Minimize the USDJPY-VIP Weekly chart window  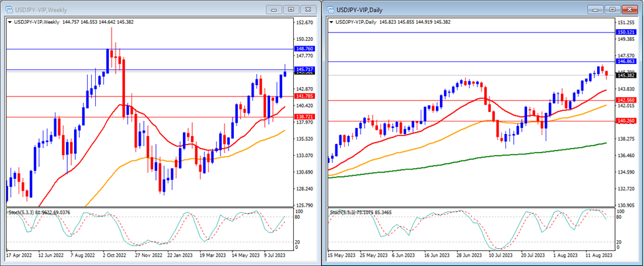tap(273, 9)
